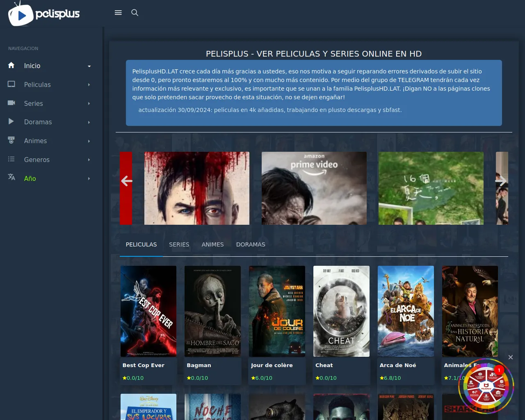Close the McAfee popup widget
525x420 pixels.
pyautogui.click(x=511, y=357)
